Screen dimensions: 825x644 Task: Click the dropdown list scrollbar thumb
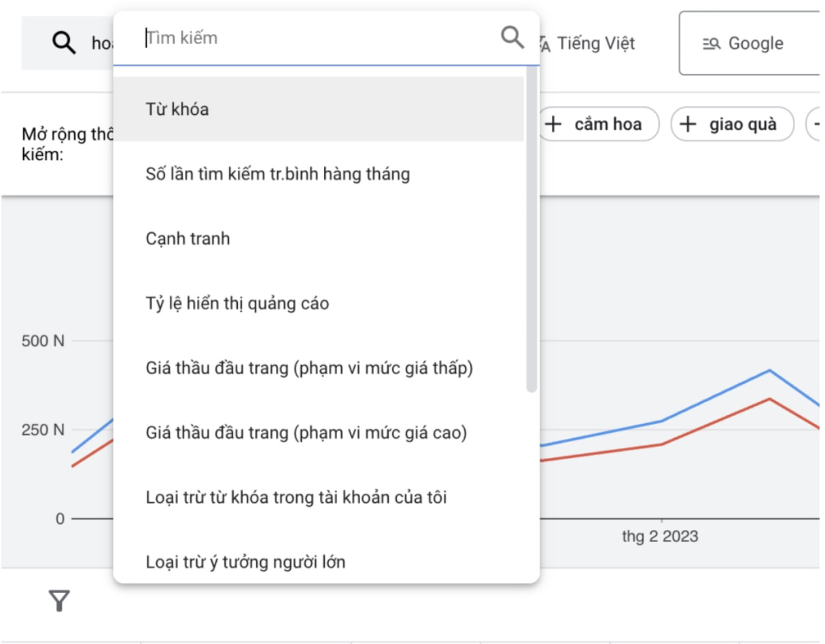(x=531, y=230)
